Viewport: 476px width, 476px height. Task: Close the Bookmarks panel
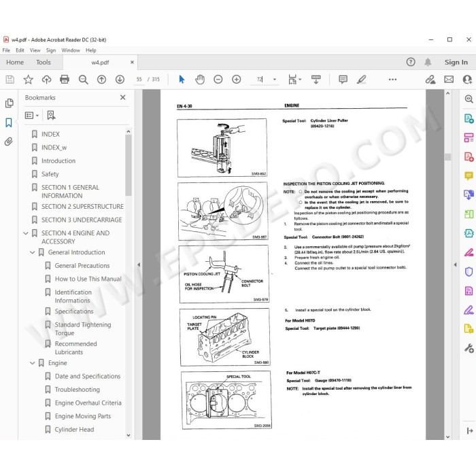[x=122, y=97]
